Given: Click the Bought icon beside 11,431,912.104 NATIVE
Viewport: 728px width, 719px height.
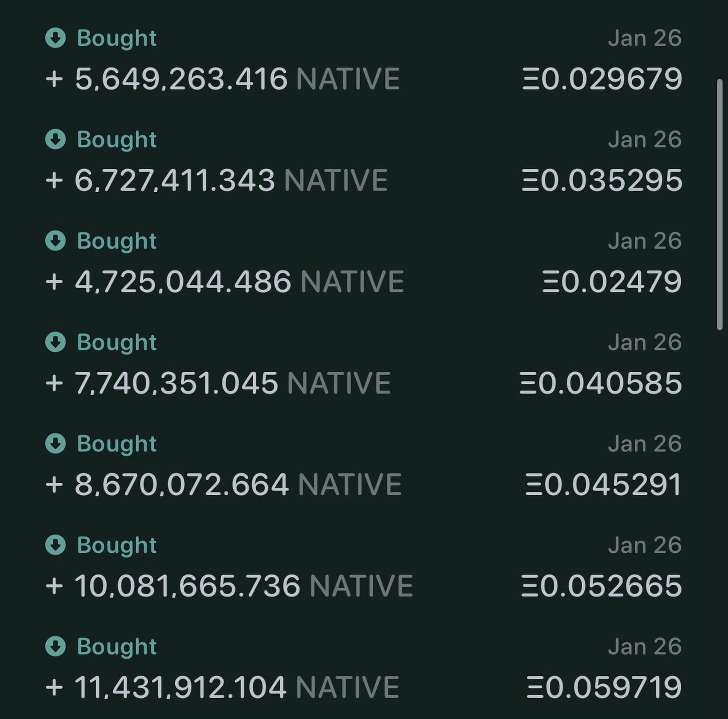Looking at the screenshot, I should tap(55, 646).
